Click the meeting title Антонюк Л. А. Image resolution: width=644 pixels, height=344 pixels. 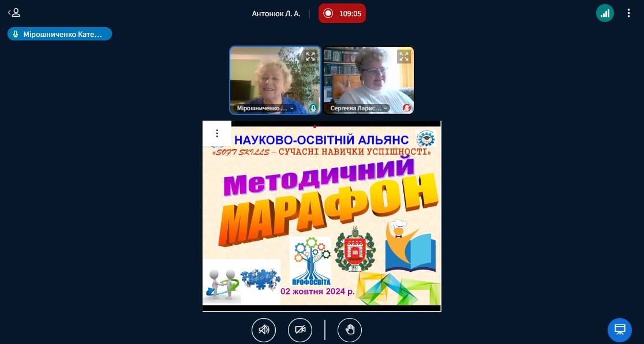tap(276, 13)
